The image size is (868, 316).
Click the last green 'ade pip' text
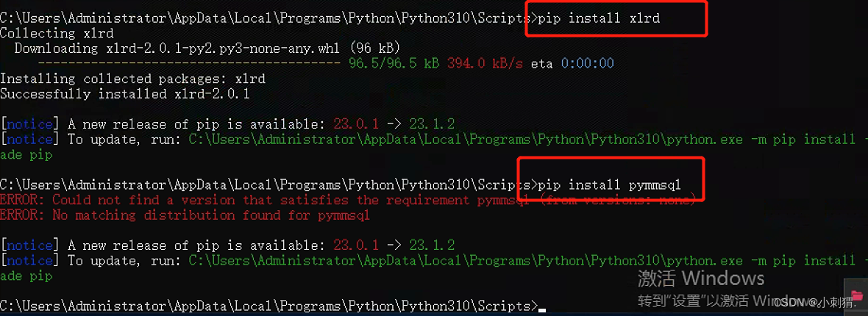point(26,276)
